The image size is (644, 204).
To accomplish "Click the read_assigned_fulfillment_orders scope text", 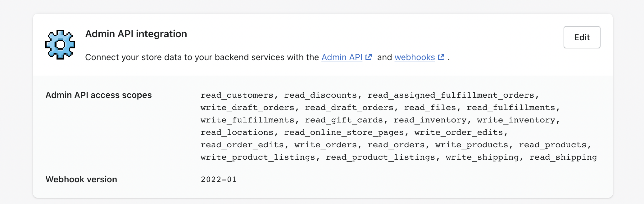I will [451, 95].
